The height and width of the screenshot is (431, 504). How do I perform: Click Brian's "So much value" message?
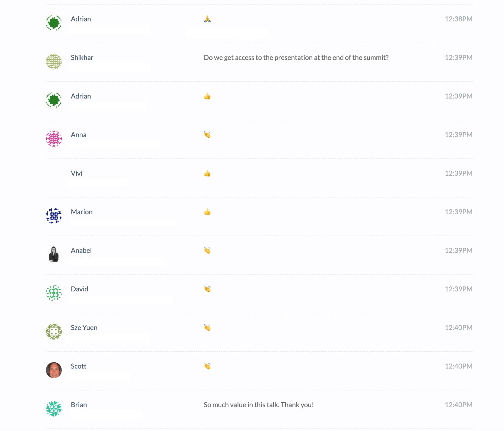259,405
